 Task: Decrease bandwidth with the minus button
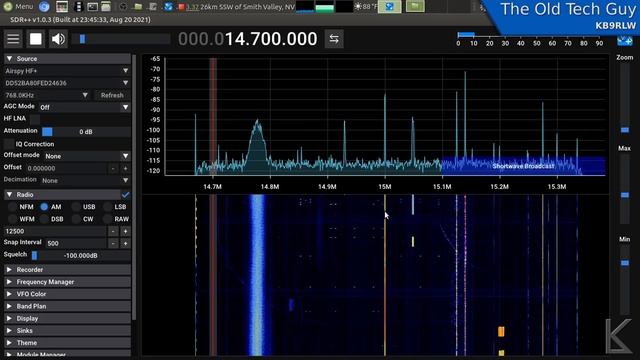click(113, 231)
